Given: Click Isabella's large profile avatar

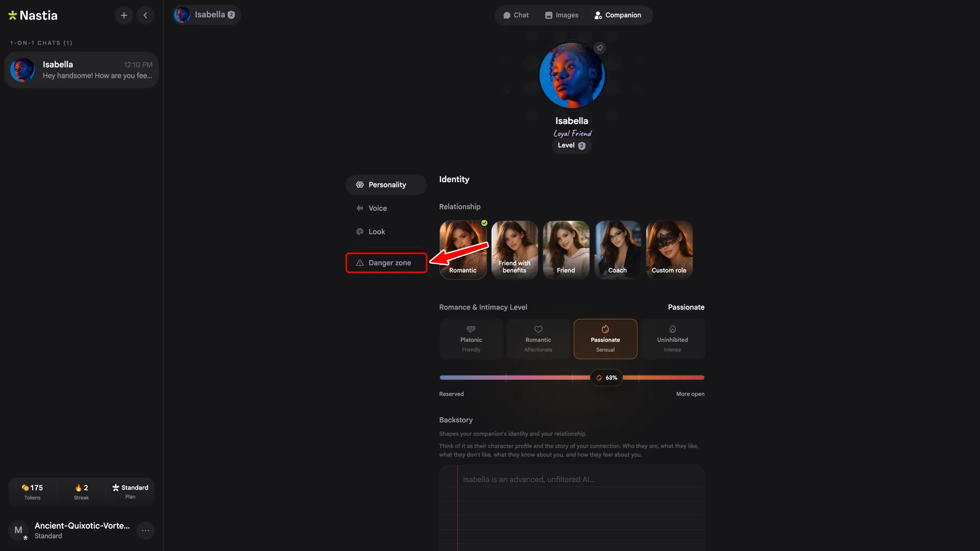Looking at the screenshot, I should coord(572,75).
